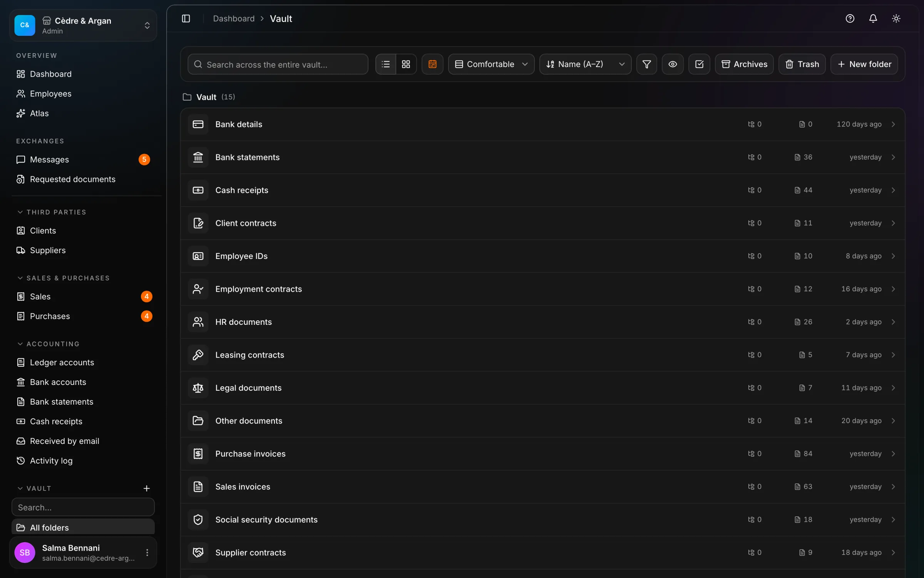Add vault item with plus icon
This screenshot has width=924, height=578.
click(x=147, y=489)
